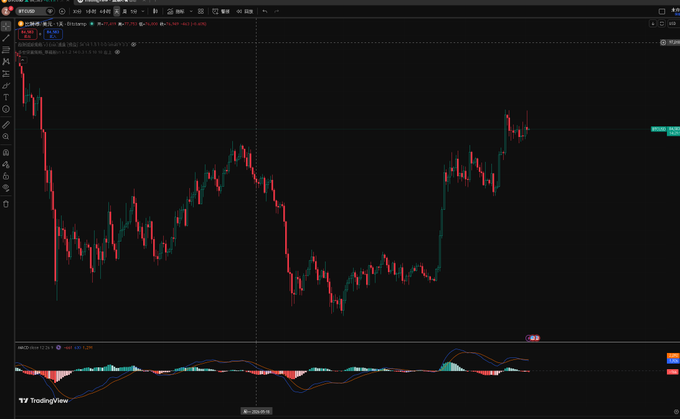Click the red MACD histogram value label
This screenshot has height=419, width=680.
point(673,372)
